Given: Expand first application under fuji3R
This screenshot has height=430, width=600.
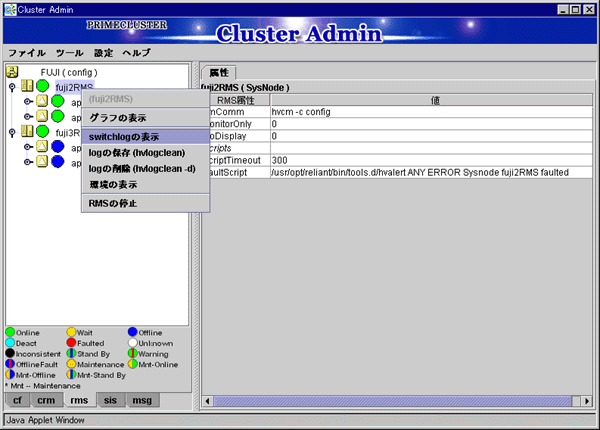Looking at the screenshot, I should (x=28, y=147).
